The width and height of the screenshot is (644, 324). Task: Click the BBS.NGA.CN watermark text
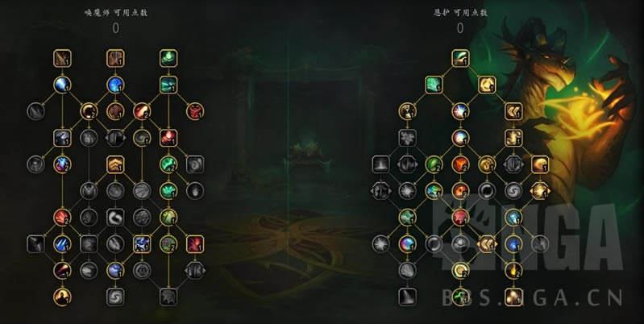533,298
